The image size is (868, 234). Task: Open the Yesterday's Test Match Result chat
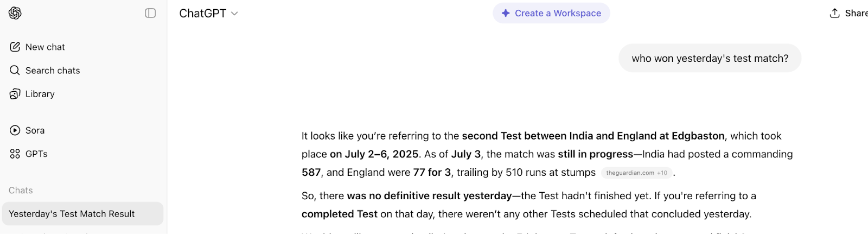point(72,214)
